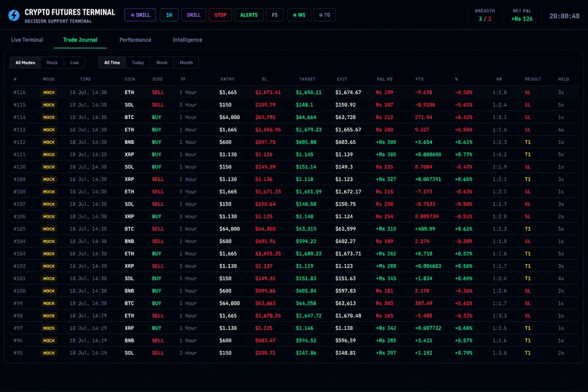This screenshot has width=588, height=392.
Task: Select the All Modes filter
Action: (25, 63)
